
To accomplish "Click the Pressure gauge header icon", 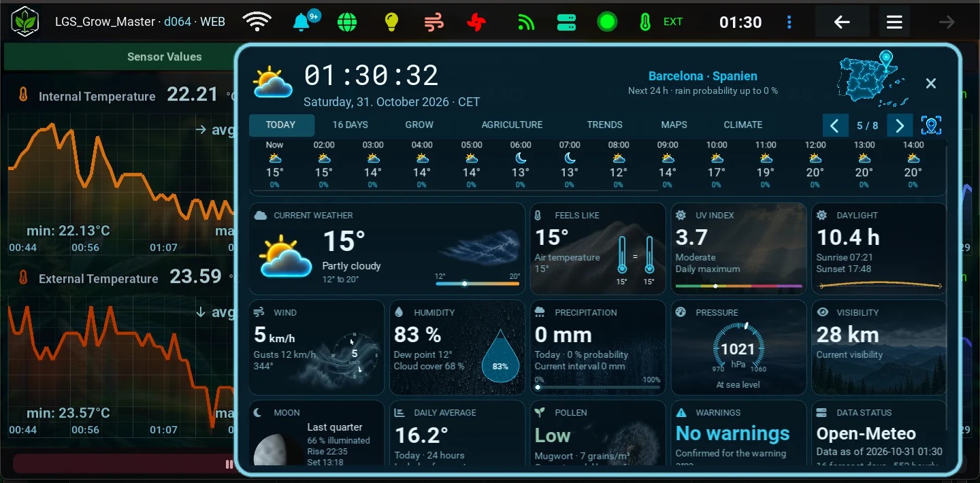I will pyautogui.click(x=681, y=313).
